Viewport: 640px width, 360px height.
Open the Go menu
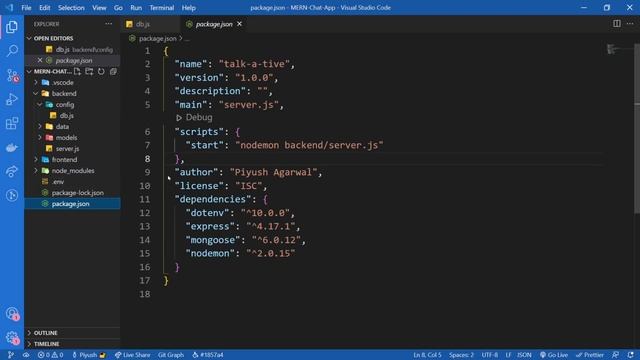118,8
